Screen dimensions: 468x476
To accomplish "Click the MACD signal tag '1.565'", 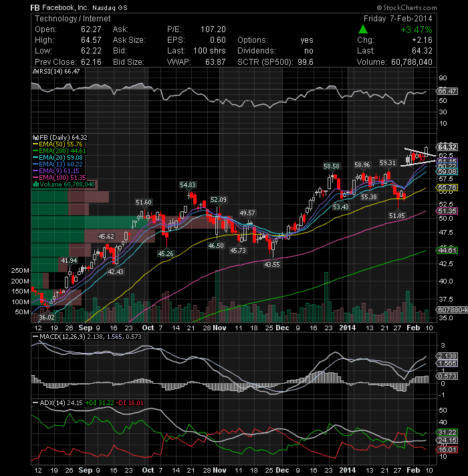I will [447, 364].
